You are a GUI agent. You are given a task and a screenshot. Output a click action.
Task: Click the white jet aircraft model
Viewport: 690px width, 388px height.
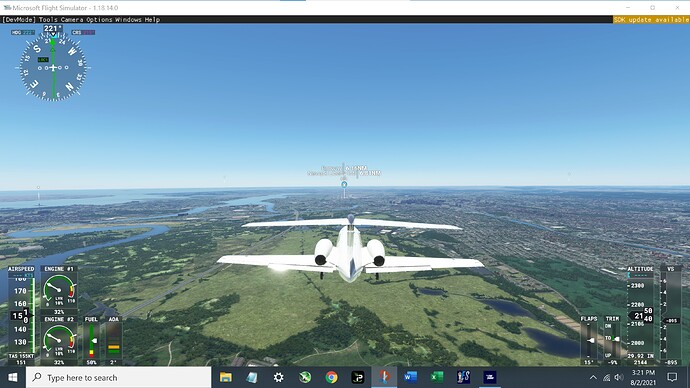(350, 249)
